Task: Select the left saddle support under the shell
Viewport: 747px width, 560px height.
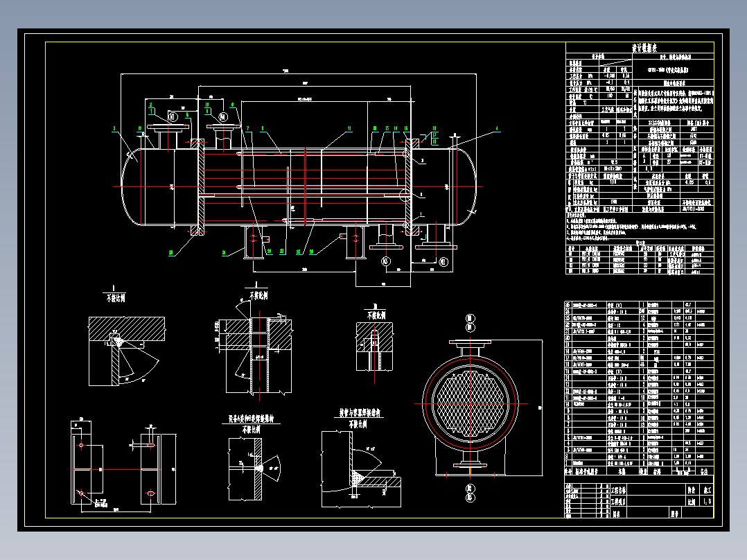Action: pos(254,242)
